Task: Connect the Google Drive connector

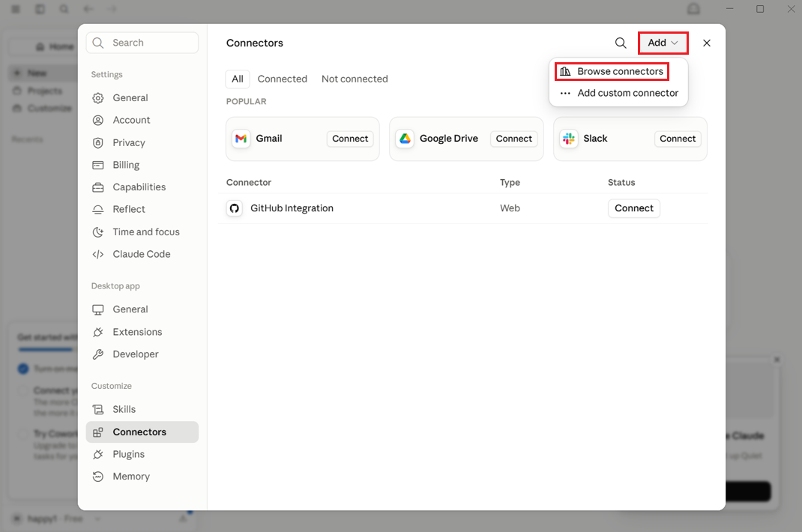Action: (x=513, y=139)
